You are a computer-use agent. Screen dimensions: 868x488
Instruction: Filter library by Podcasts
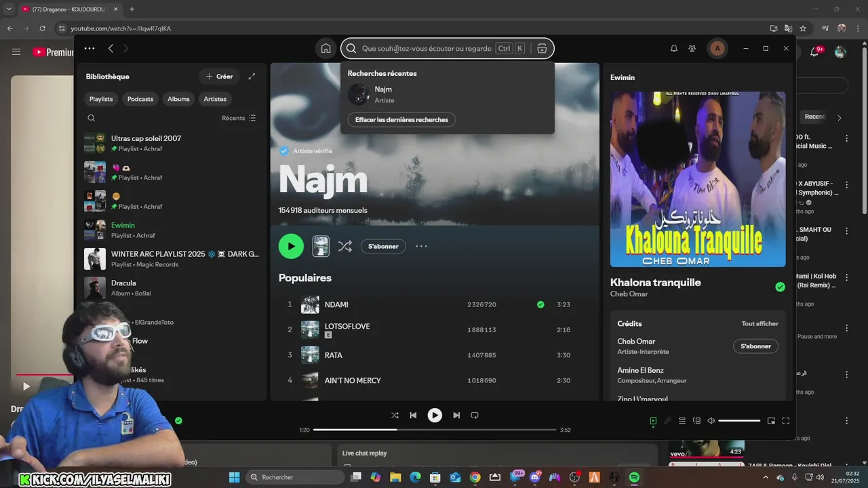pyautogui.click(x=140, y=99)
